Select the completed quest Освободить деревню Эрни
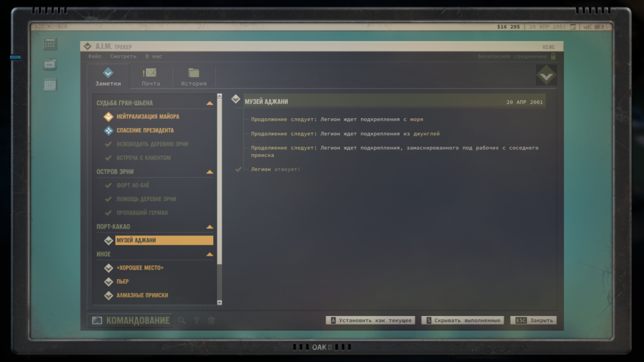 click(152, 144)
